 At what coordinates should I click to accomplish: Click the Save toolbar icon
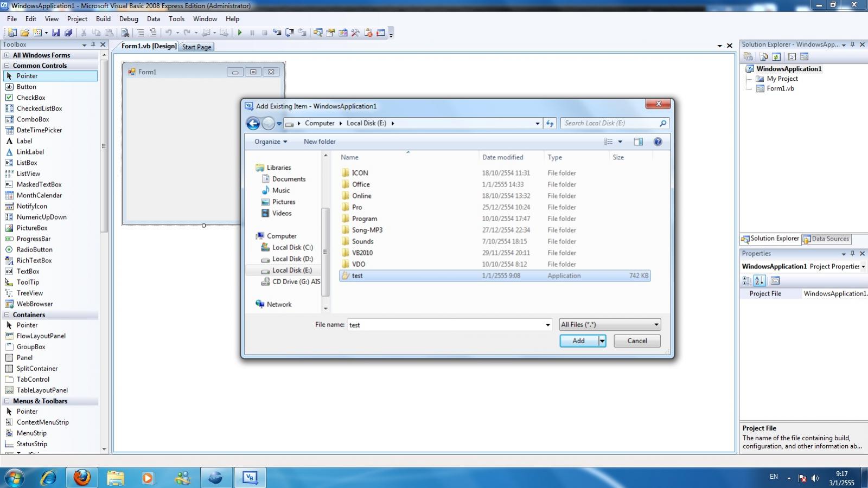coord(56,33)
